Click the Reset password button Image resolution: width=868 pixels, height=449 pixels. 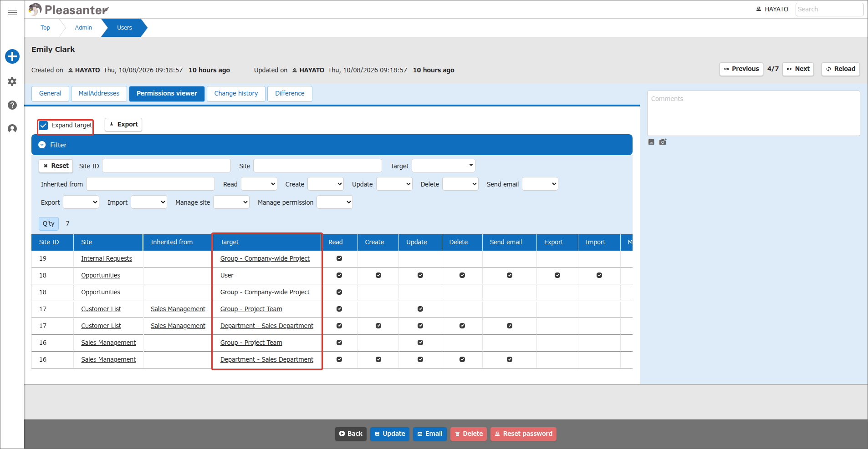pos(523,434)
